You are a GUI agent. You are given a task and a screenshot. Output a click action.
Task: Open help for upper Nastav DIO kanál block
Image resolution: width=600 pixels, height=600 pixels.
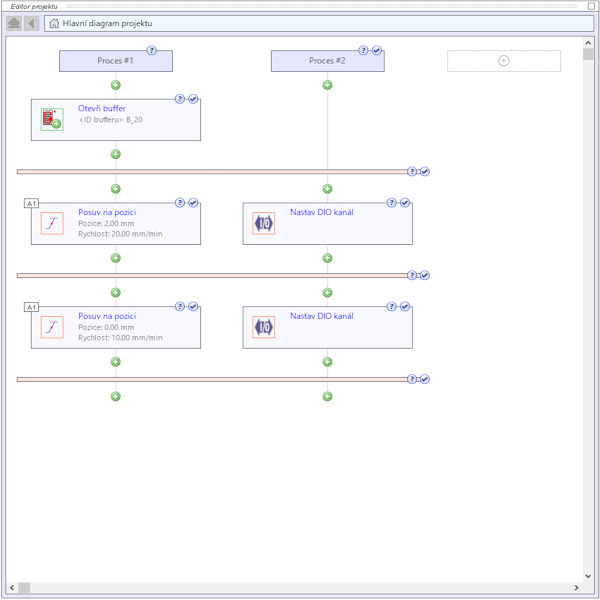pyautogui.click(x=391, y=202)
